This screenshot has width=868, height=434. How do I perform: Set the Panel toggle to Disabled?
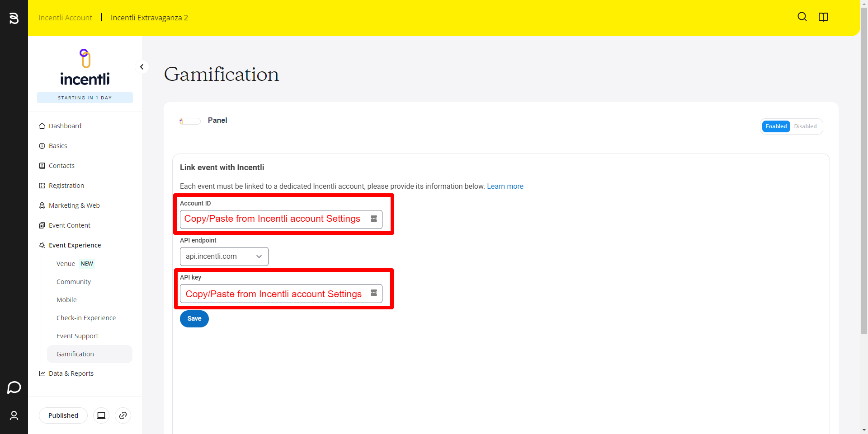pyautogui.click(x=805, y=126)
